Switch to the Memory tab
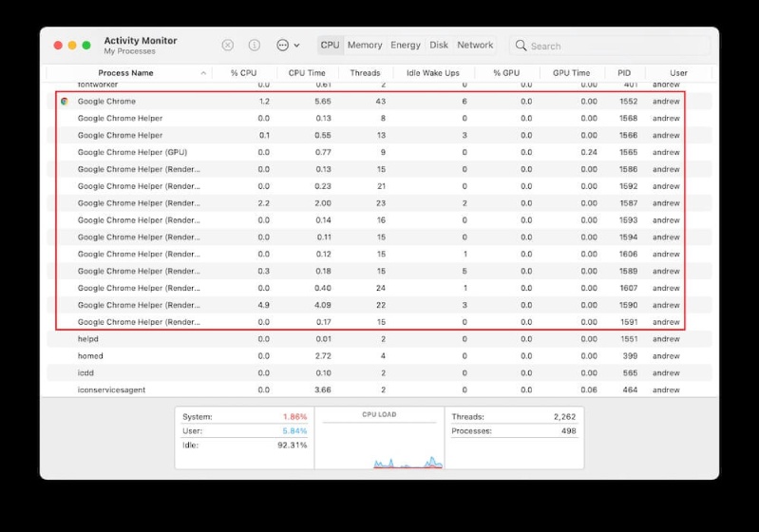 365,45
